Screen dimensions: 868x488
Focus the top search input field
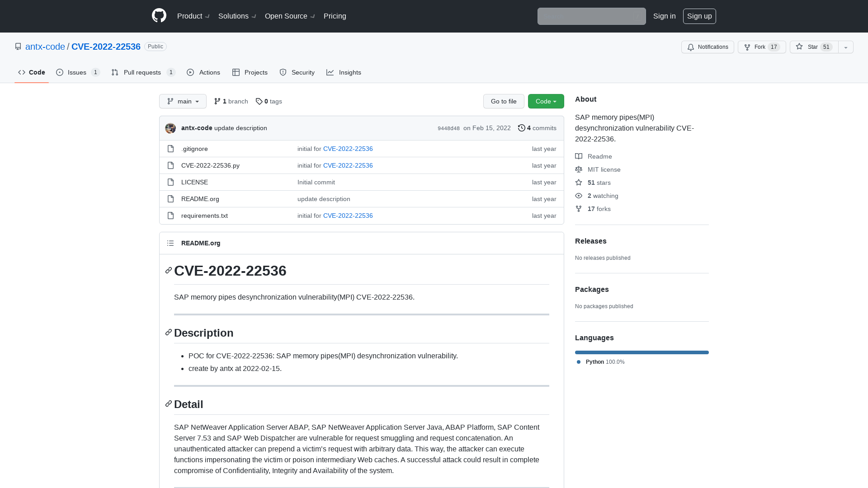point(591,16)
